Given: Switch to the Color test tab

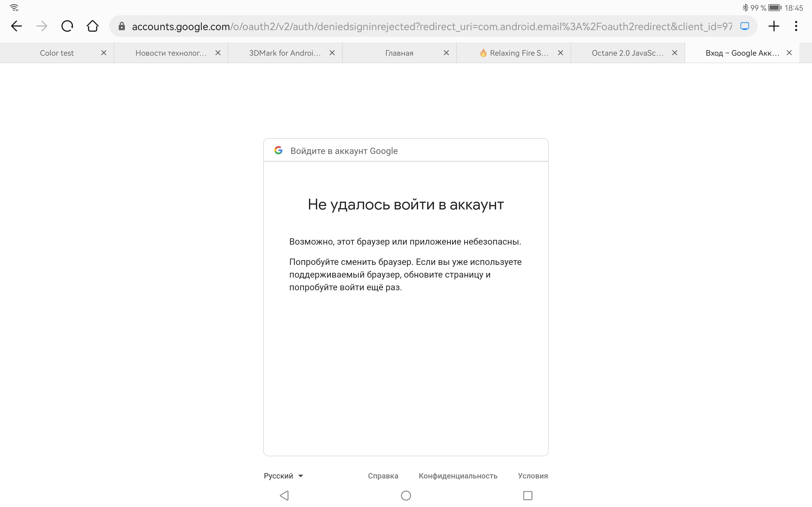Looking at the screenshot, I should [57, 53].
